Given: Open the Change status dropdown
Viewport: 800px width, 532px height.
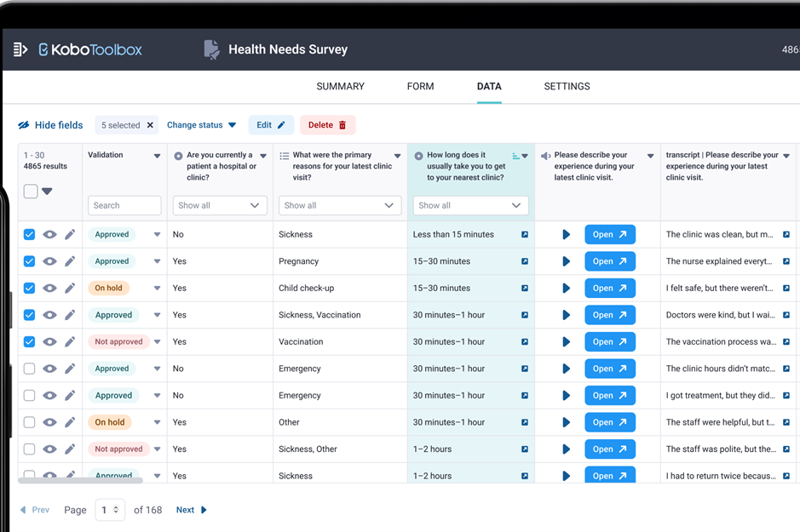Looking at the screenshot, I should pos(202,125).
